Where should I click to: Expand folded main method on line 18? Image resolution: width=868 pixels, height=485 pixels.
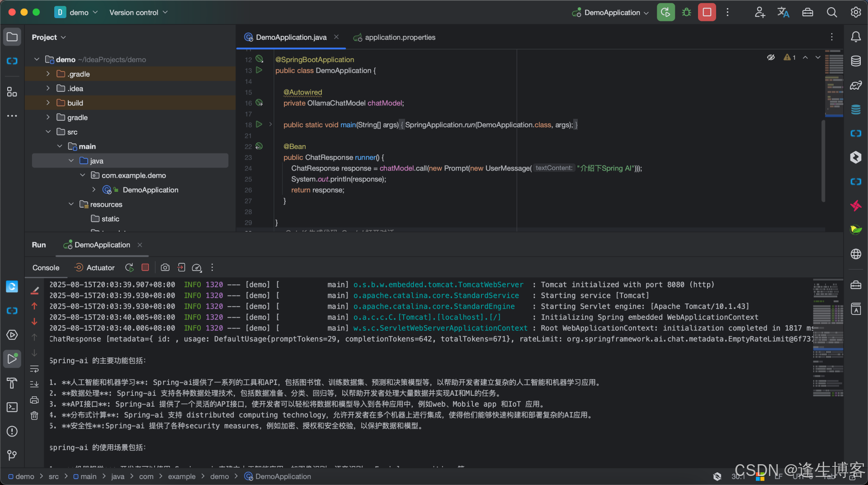[x=270, y=124]
